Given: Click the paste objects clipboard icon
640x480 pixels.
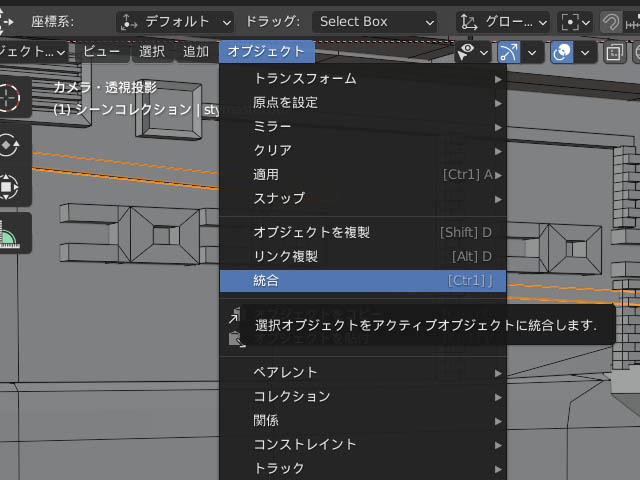Looking at the screenshot, I should coord(234,339).
